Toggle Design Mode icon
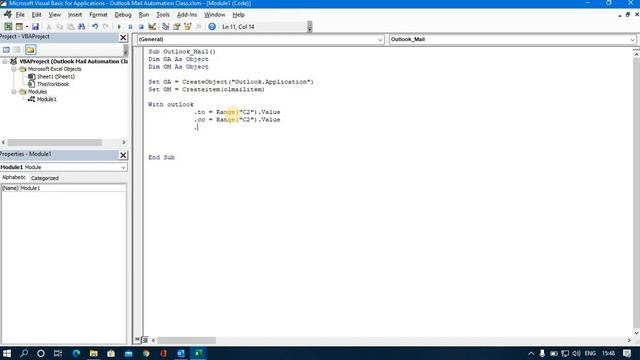Screen dimensions: 640x360 [152, 27]
